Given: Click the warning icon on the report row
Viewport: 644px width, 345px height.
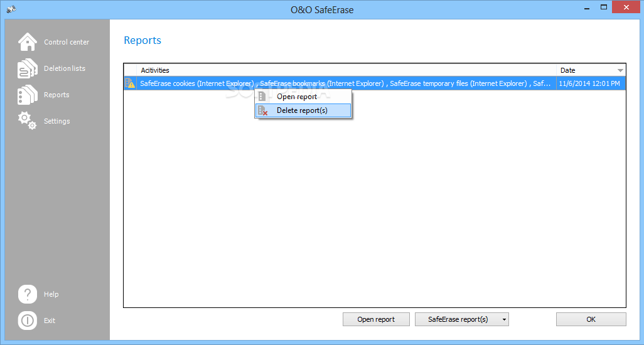Looking at the screenshot, I should point(130,83).
